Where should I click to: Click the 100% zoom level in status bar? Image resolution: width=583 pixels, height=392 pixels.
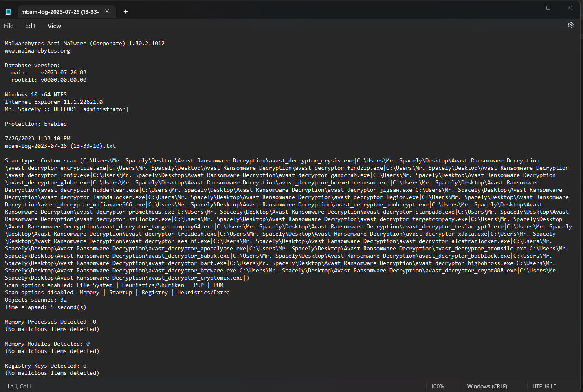coord(438,386)
